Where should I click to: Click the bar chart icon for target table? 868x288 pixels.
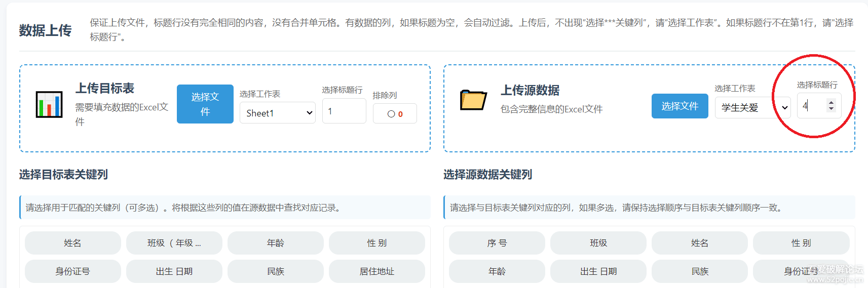[x=49, y=104]
